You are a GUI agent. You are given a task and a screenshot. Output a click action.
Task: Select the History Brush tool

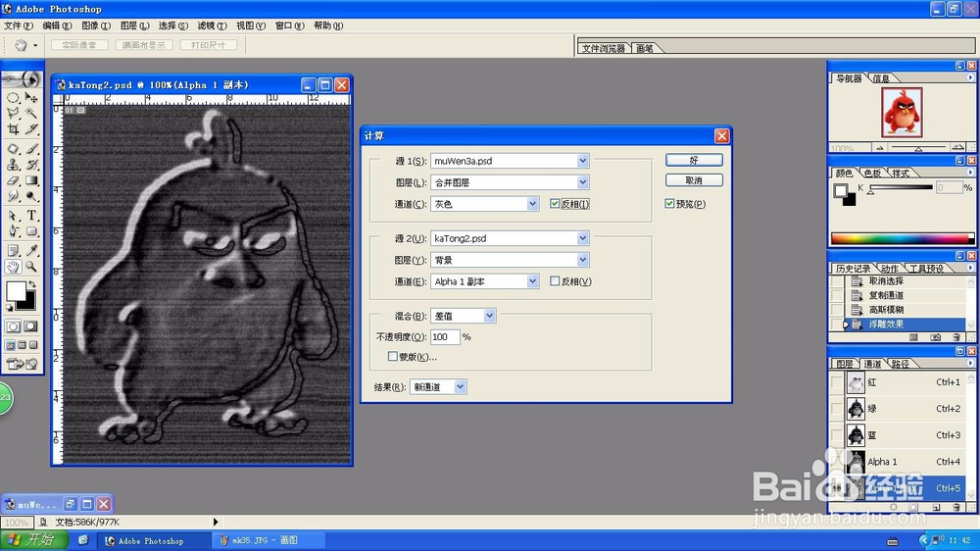point(31,165)
